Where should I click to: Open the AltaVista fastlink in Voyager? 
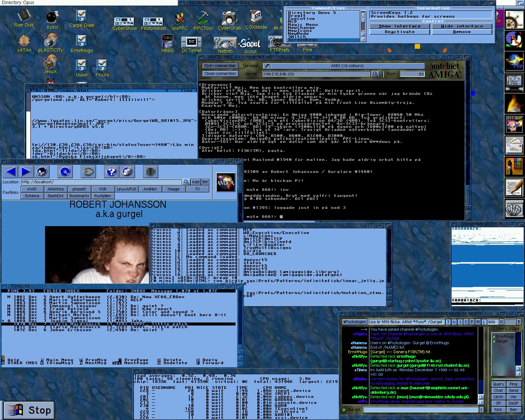pyautogui.click(x=55, y=189)
